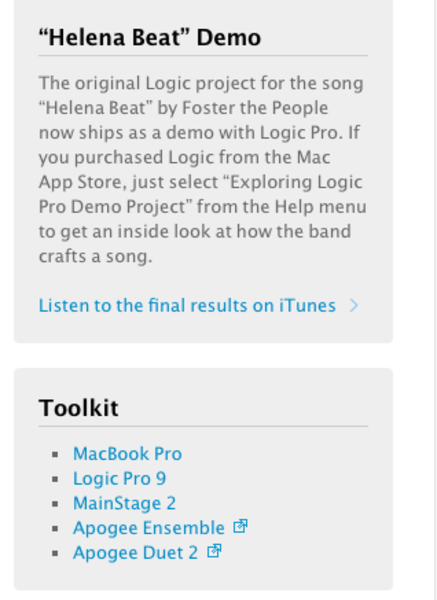Go to the MainStage 2 link
This screenshot has width=437, height=600.
point(124,504)
